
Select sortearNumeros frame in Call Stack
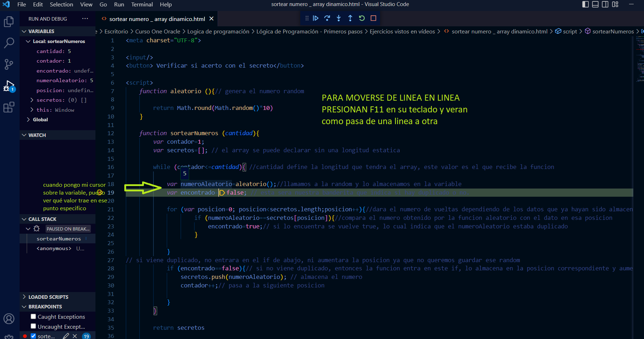pyautogui.click(x=57, y=239)
